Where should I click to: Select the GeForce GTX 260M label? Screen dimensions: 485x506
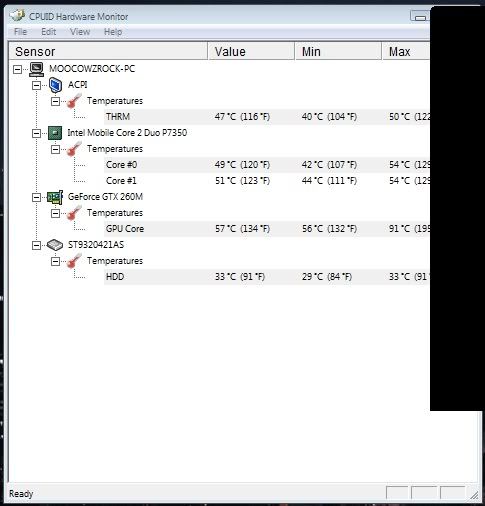(x=105, y=197)
